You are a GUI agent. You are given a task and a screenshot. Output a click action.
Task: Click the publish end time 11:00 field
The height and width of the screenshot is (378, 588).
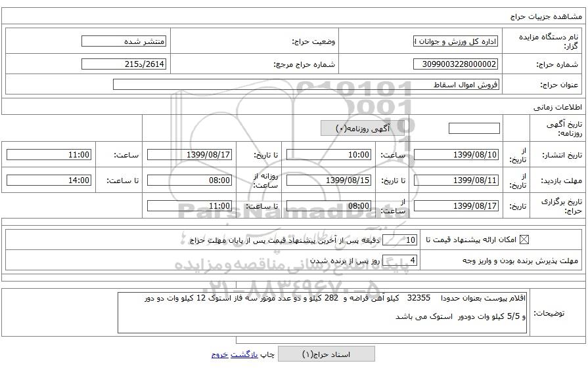click(x=49, y=154)
